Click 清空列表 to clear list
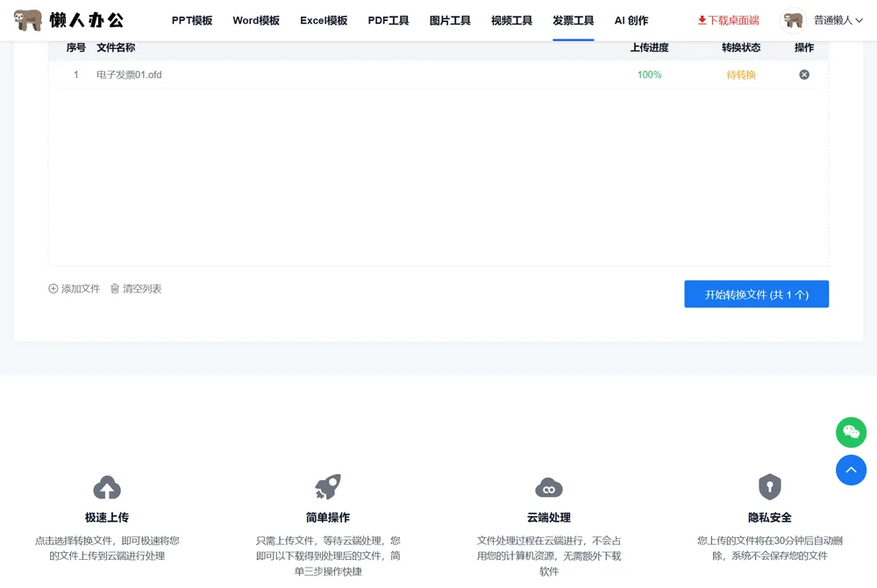This screenshot has width=877, height=588. tap(136, 288)
